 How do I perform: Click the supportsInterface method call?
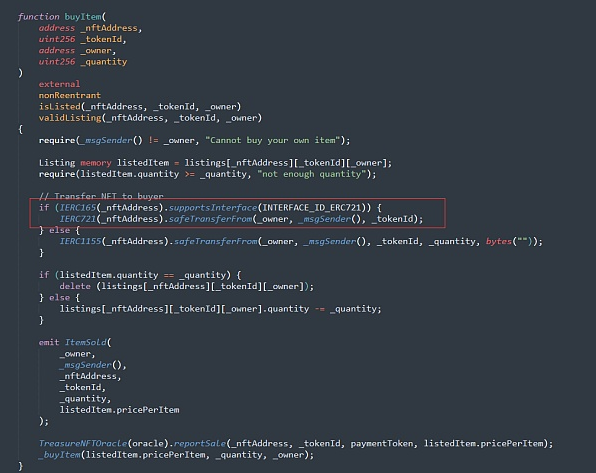[x=212, y=208]
